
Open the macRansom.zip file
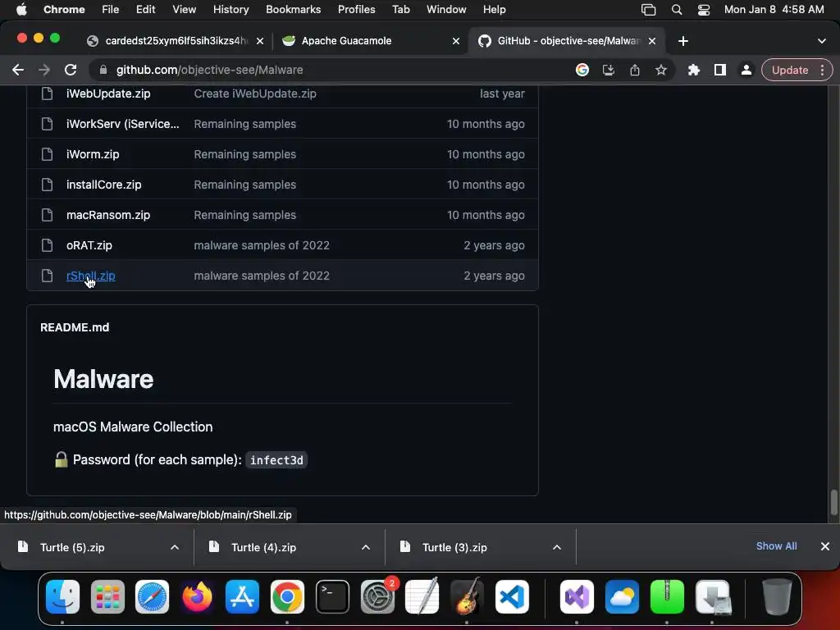pos(108,215)
